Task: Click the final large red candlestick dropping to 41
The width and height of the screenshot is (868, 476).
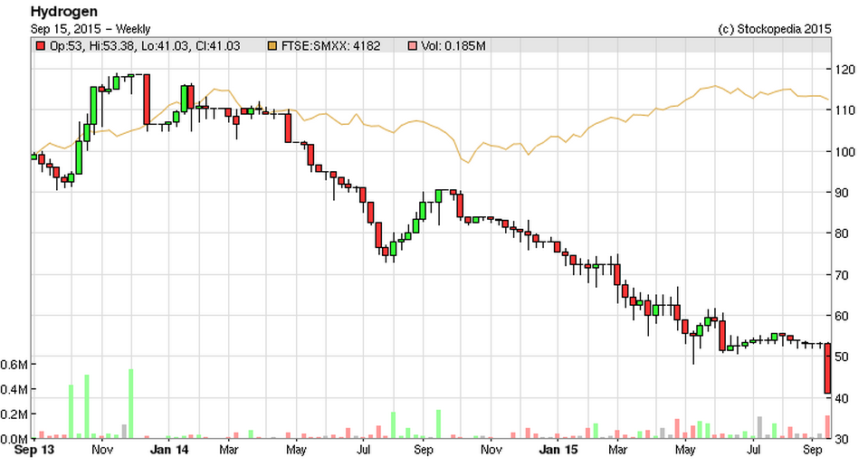Action: (827, 368)
